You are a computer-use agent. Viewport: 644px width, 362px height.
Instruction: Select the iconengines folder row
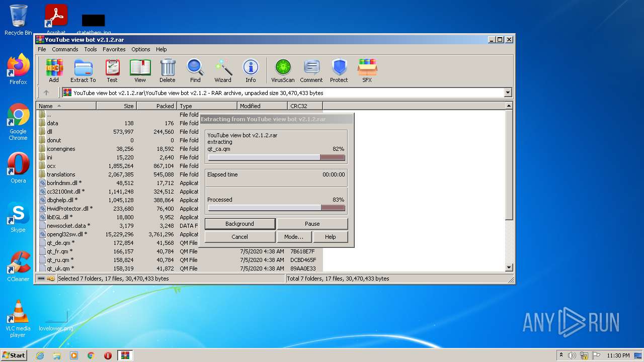(118, 149)
